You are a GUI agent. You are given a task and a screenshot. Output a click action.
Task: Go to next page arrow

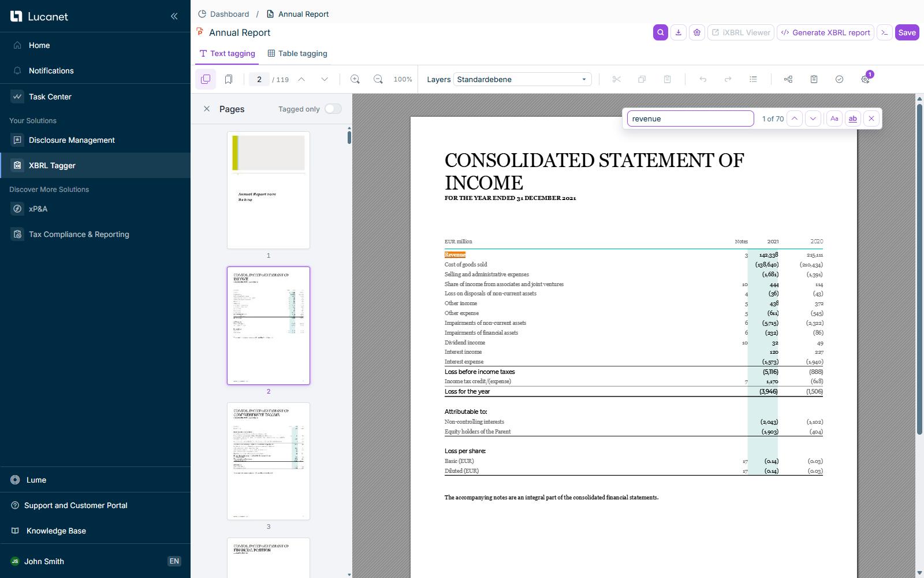[325, 79]
